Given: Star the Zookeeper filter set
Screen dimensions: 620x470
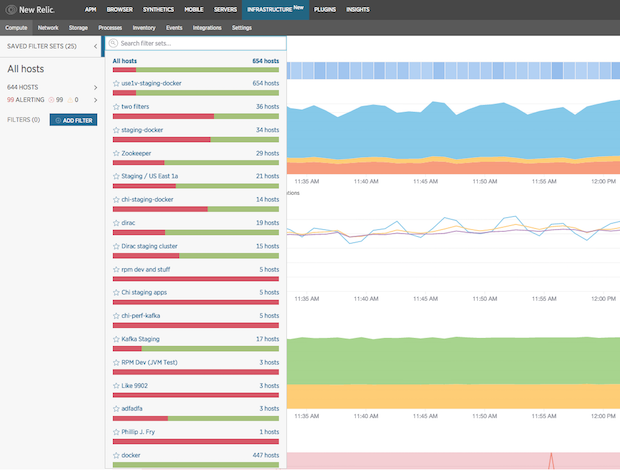Looking at the screenshot, I should 116,153.
